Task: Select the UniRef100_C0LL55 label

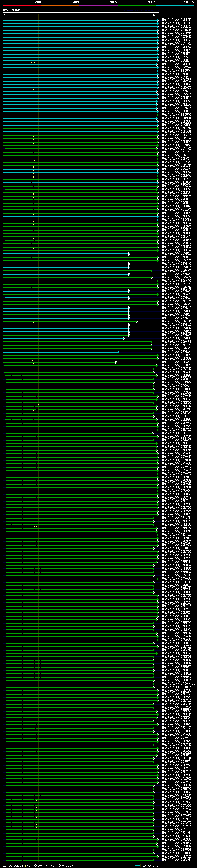Action: (x=177, y=64)
